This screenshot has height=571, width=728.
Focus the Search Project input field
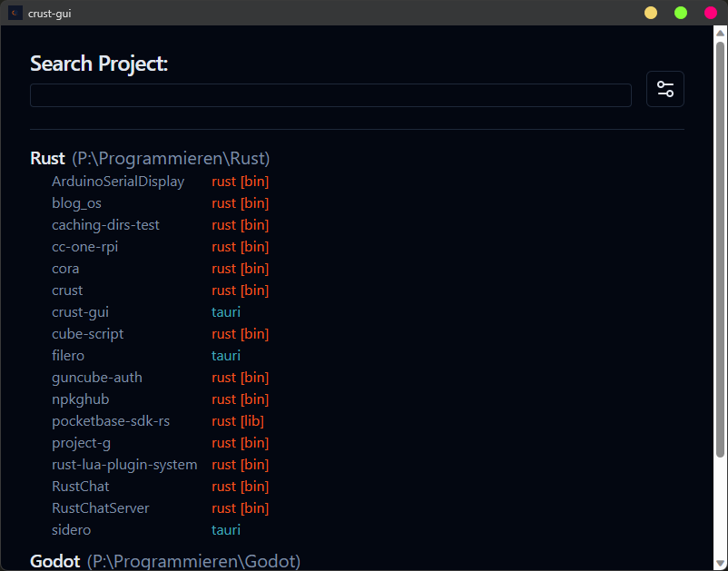tap(330, 94)
